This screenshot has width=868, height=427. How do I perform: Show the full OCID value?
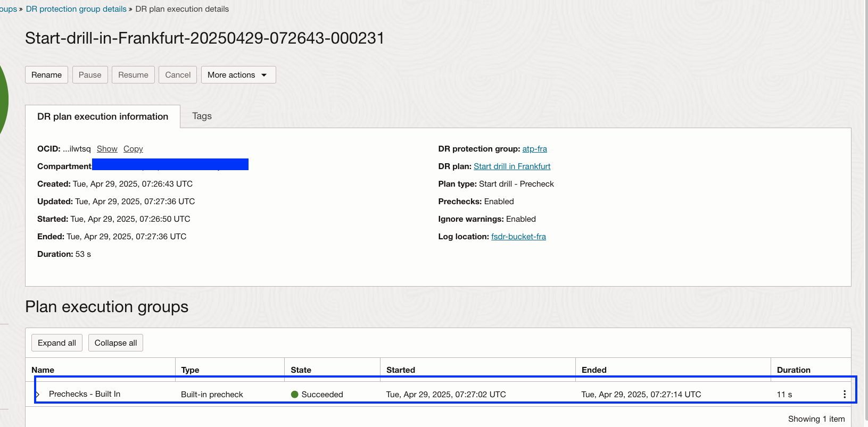[107, 149]
